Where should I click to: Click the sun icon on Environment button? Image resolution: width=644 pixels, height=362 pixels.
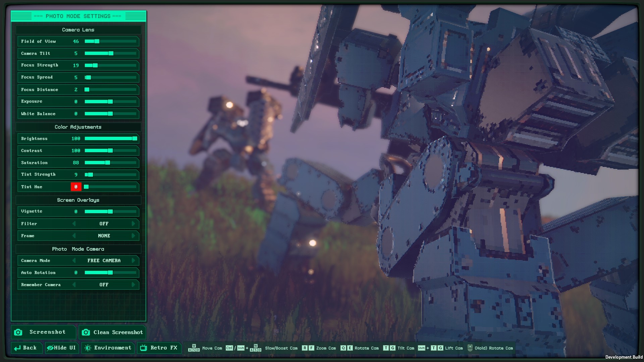(x=88, y=348)
